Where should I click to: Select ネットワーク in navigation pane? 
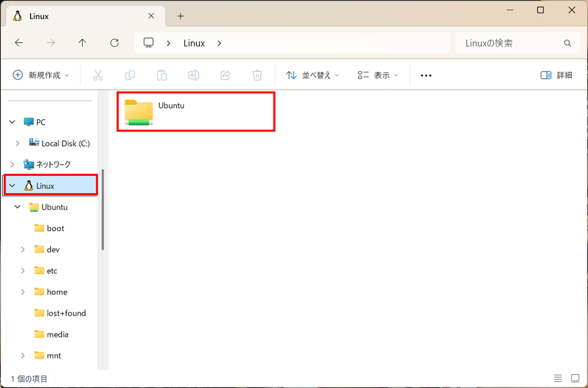(x=53, y=164)
